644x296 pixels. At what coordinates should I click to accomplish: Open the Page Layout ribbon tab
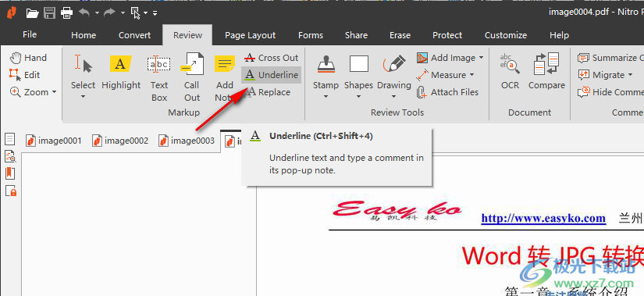click(250, 35)
